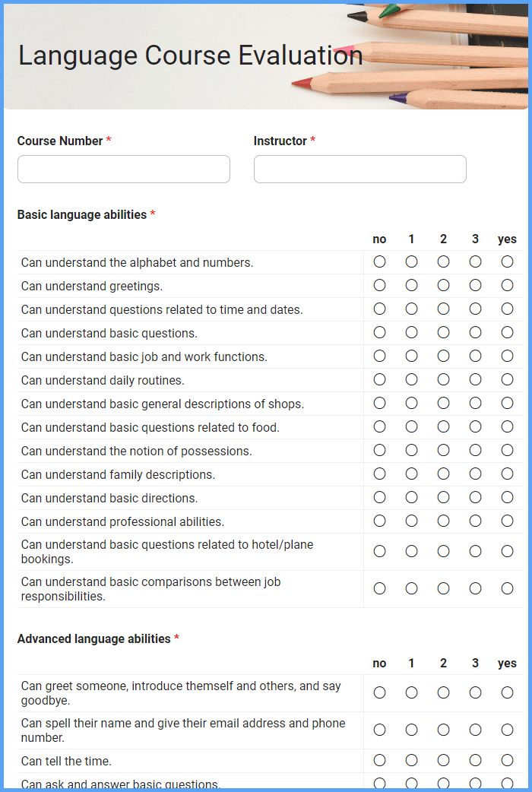
Task: Pick 3 for basic job and work functions
Action: (x=475, y=356)
